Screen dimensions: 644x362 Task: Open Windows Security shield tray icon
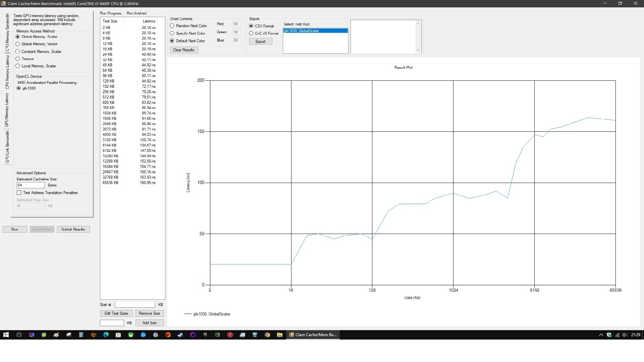click(x=609, y=335)
